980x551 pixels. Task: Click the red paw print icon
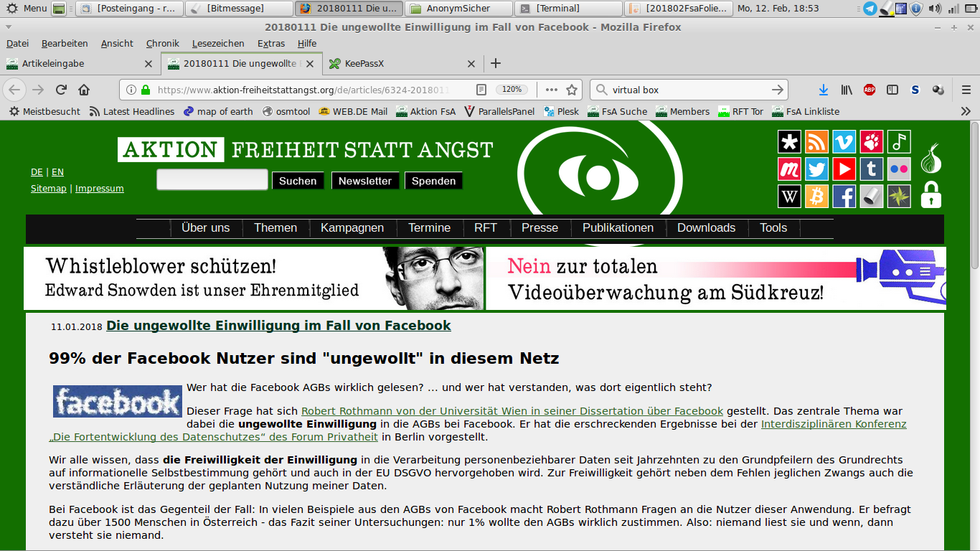point(872,142)
